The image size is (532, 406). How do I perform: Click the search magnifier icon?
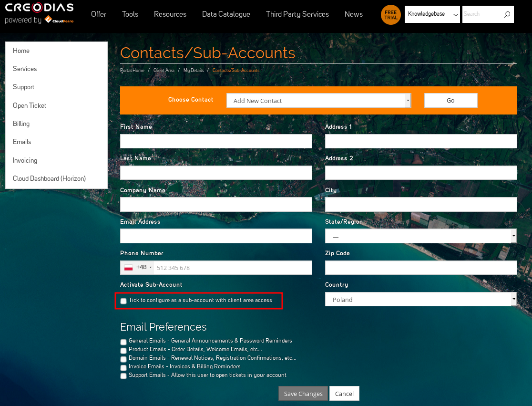coord(507,14)
